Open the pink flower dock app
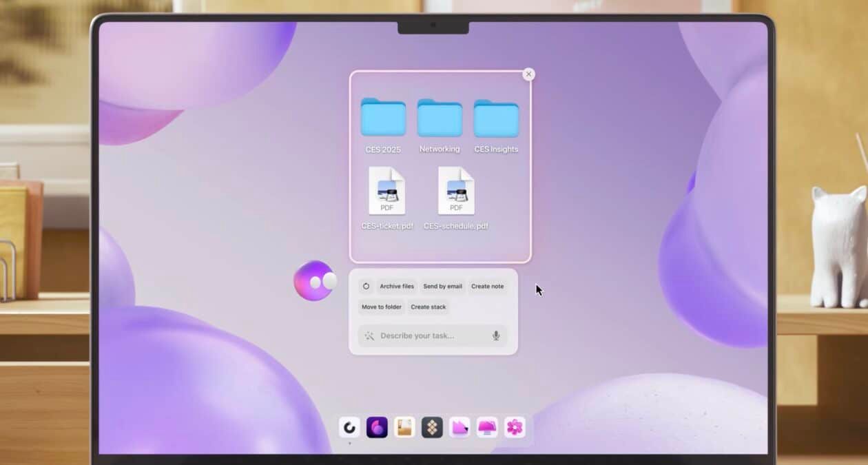868x465 pixels. click(x=515, y=427)
